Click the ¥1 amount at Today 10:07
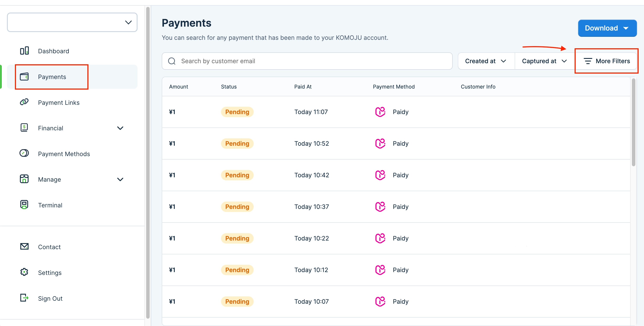The image size is (644, 326). tap(172, 301)
